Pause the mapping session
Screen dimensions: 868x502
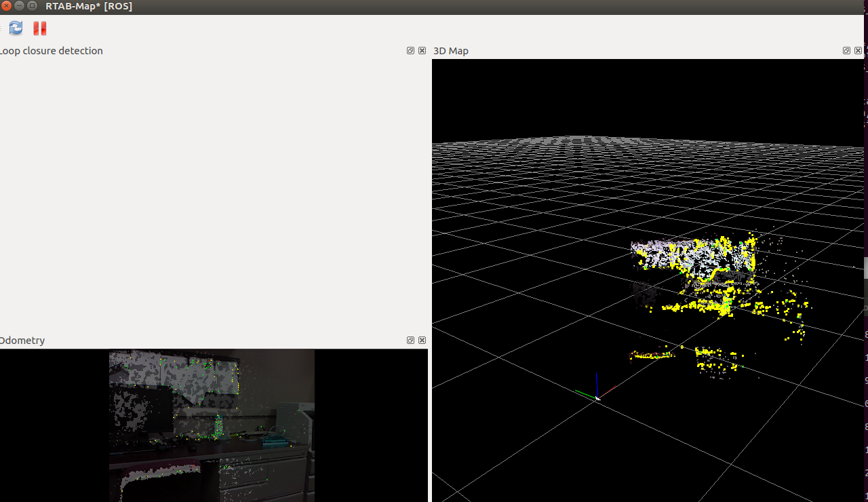pos(39,28)
